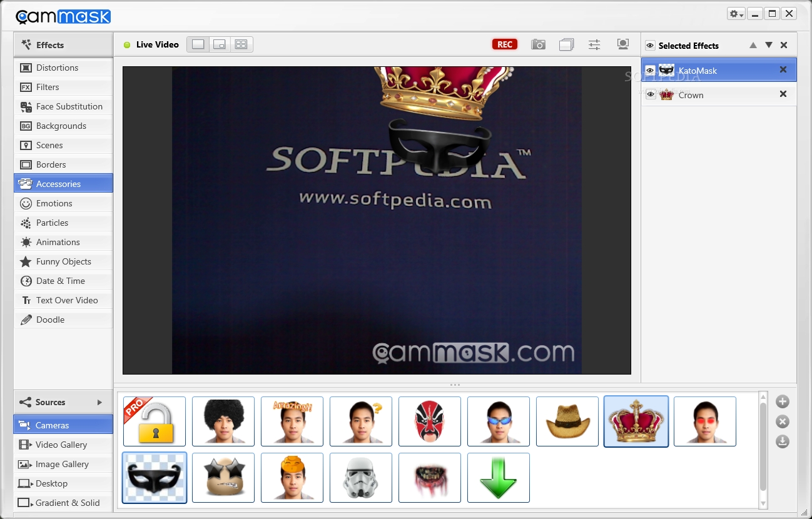Take a snapshot with camera icon

coord(538,44)
